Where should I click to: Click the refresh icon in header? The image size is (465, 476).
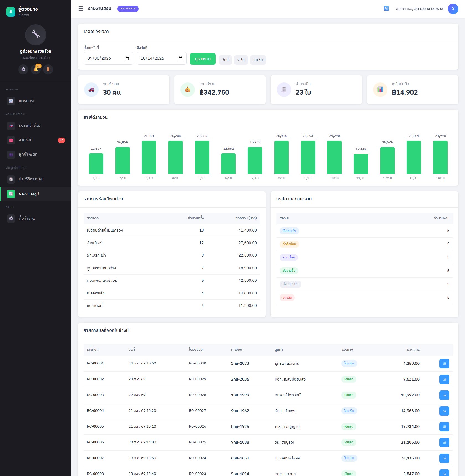point(386,9)
